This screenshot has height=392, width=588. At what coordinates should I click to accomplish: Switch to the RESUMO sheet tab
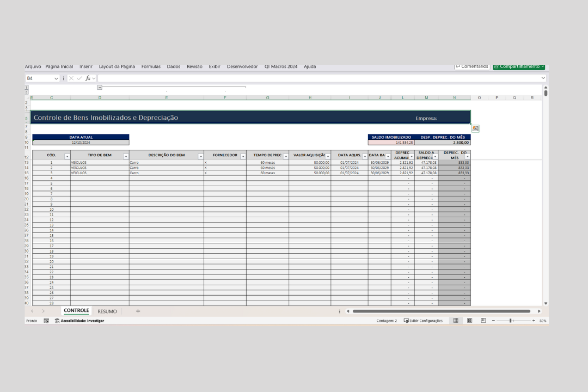point(107,311)
